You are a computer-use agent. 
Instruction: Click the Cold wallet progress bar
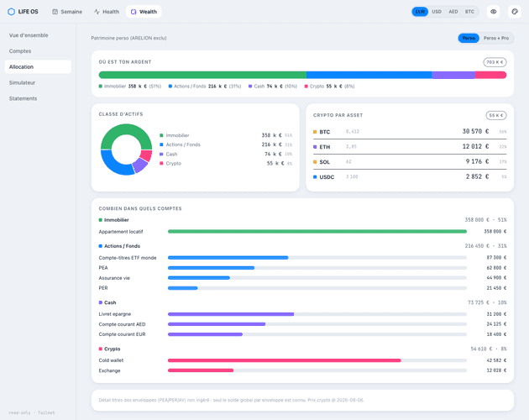317,360
